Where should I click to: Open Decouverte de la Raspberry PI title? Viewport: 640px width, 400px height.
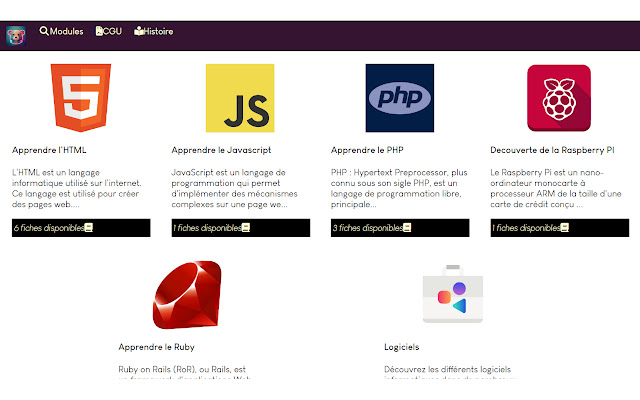coord(552,150)
